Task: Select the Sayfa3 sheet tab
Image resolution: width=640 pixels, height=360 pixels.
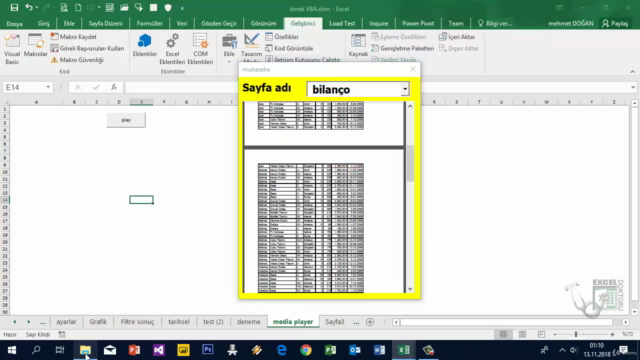Action: [x=335, y=322]
